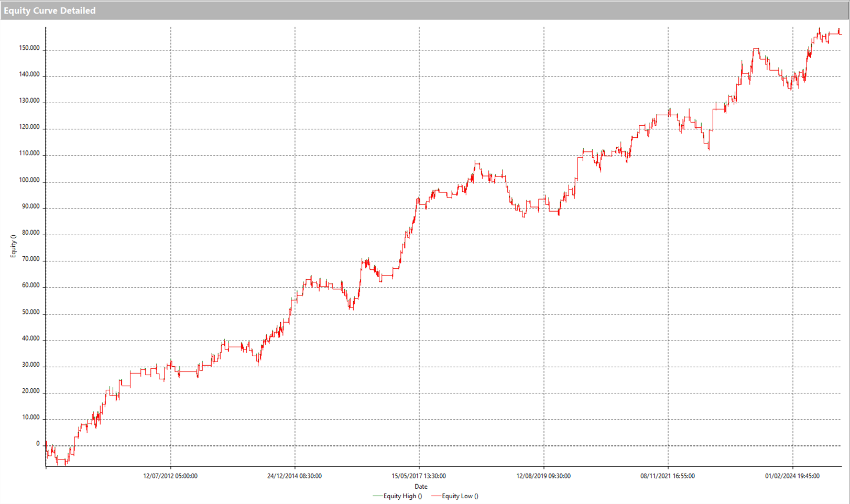Select the 12/08/2019 09:30:00 date tick label
850x504 pixels.
click(543, 476)
